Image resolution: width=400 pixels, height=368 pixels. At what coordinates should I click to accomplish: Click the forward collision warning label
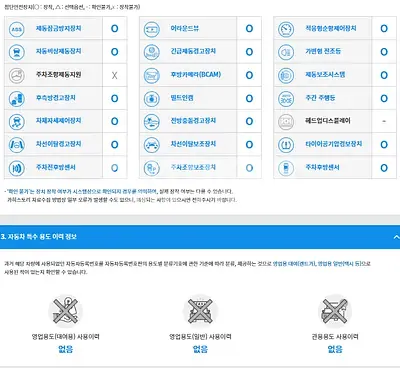193,121
